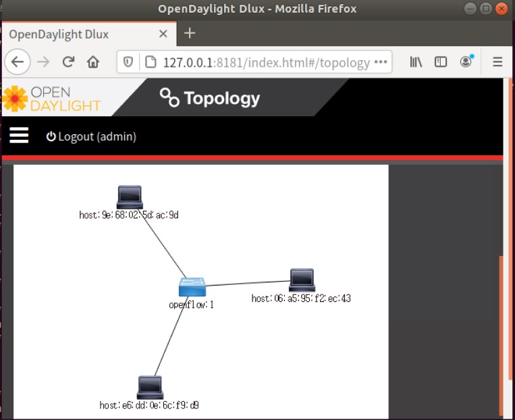
Task: Close the OpenDaylight Dlux tab
Action: [163, 34]
